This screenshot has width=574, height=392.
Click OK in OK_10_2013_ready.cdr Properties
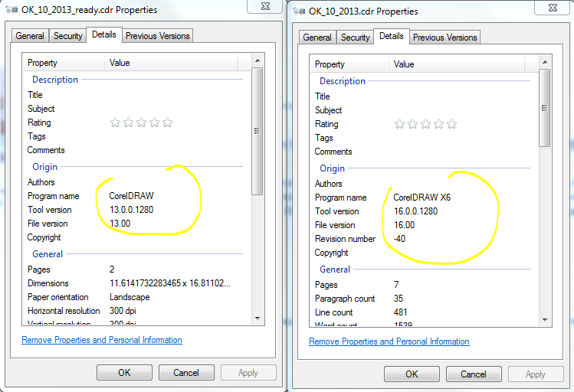(x=124, y=373)
